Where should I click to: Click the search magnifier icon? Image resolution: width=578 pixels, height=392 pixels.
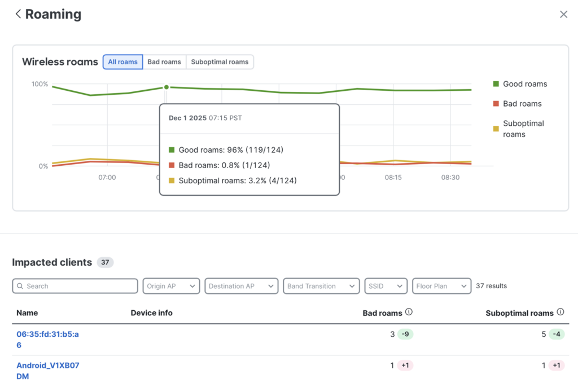click(20, 286)
